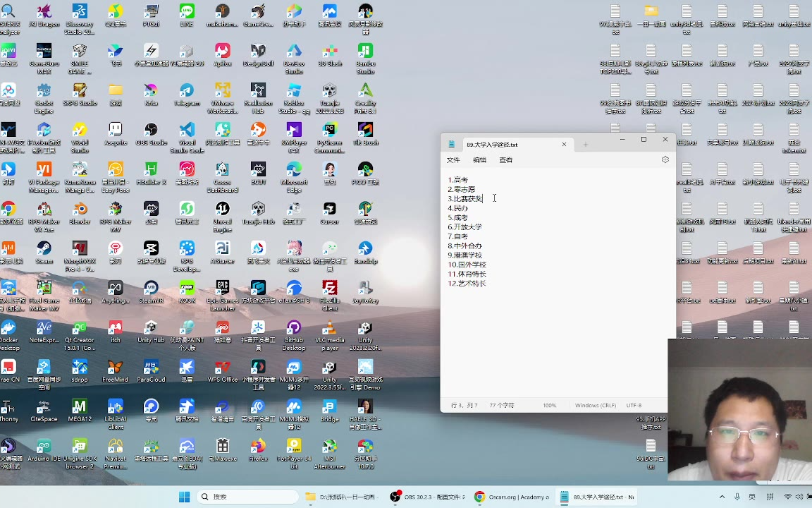This screenshot has height=508, width=812.
Task: Click the UTF-8 encoding indicator
Action: pos(634,406)
